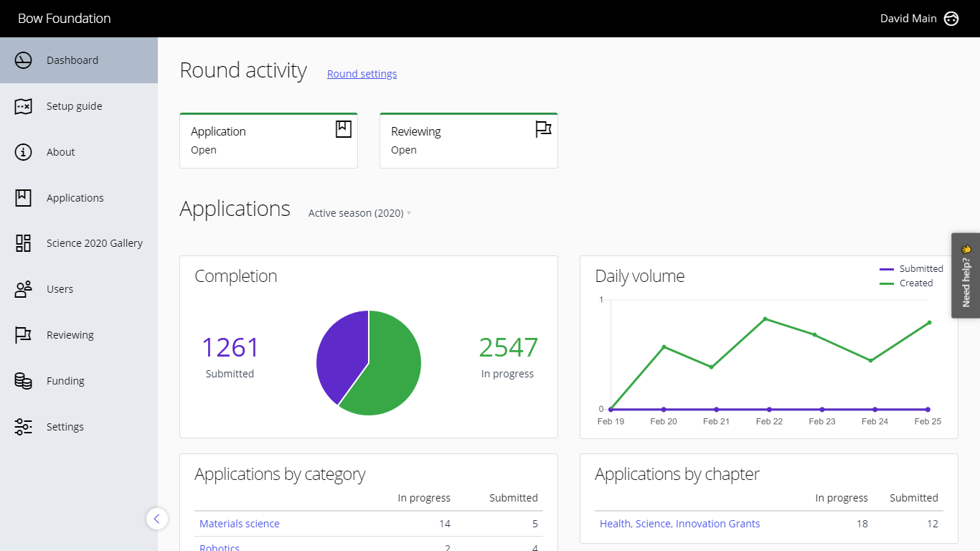Click the Users people icon
Image resolution: width=980 pixels, height=551 pixels.
coord(24,289)
